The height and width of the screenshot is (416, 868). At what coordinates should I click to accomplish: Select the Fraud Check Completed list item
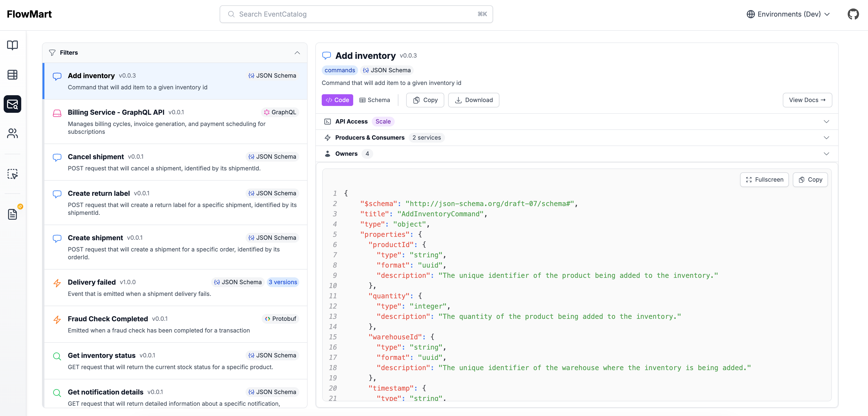[175, 324]
